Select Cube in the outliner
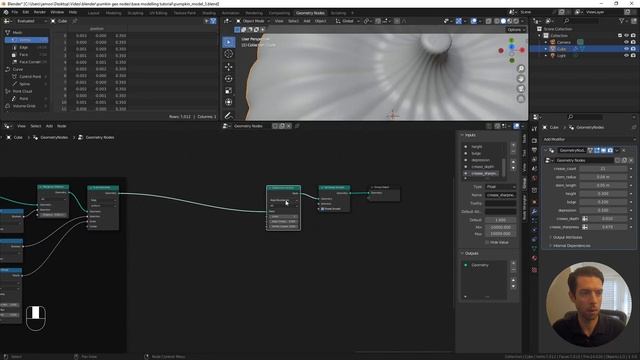640x360 pixels. pos(562,49)
